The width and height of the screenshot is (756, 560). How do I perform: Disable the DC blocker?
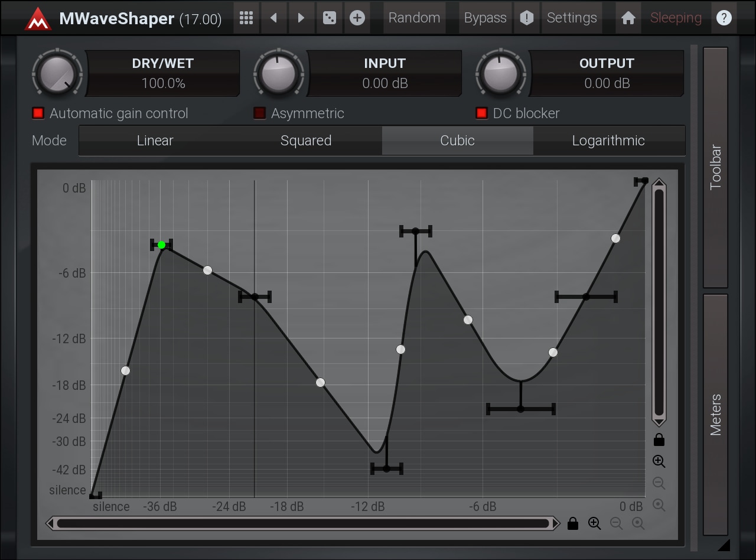click(482, 113)
